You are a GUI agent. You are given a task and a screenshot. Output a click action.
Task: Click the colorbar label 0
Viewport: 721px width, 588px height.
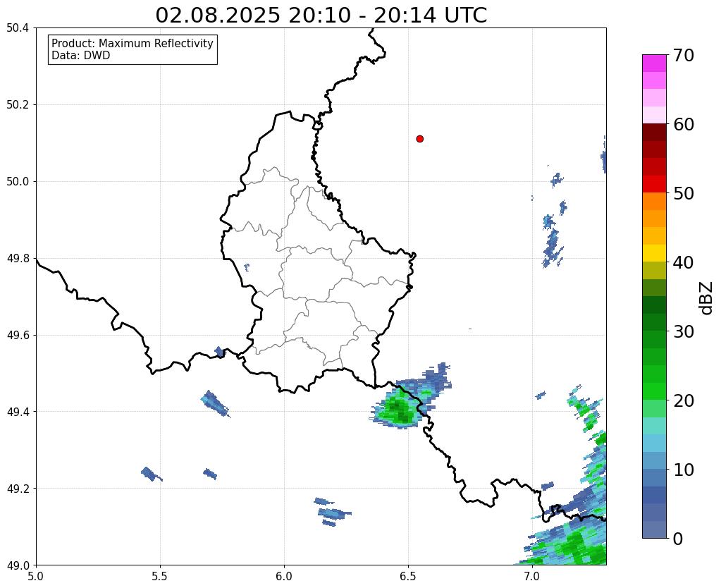(x=678, y=539)
